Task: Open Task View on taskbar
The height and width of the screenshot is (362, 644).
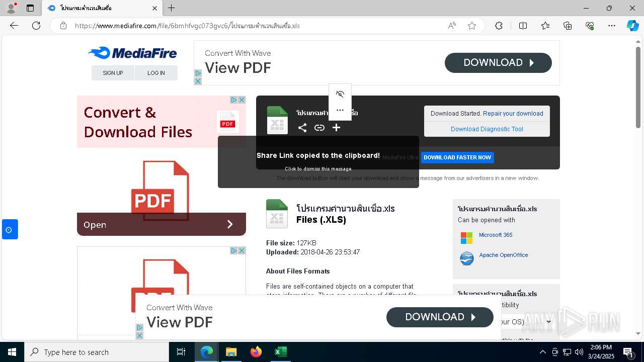Action: coord(181,352)
